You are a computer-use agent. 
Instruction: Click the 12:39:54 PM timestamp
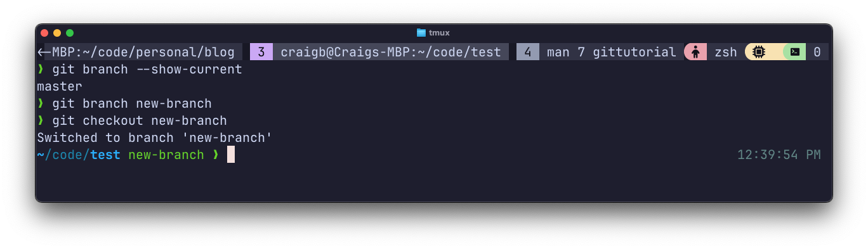779,155
